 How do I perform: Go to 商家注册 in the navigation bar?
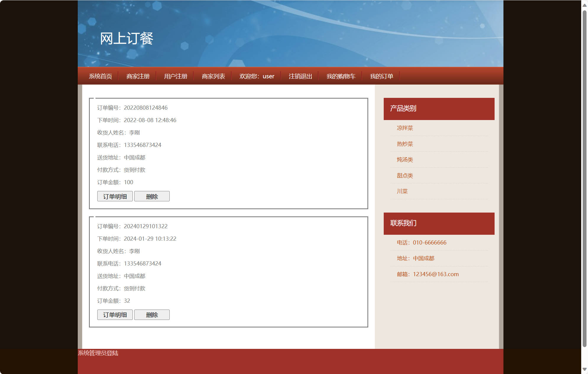[138, 76]
